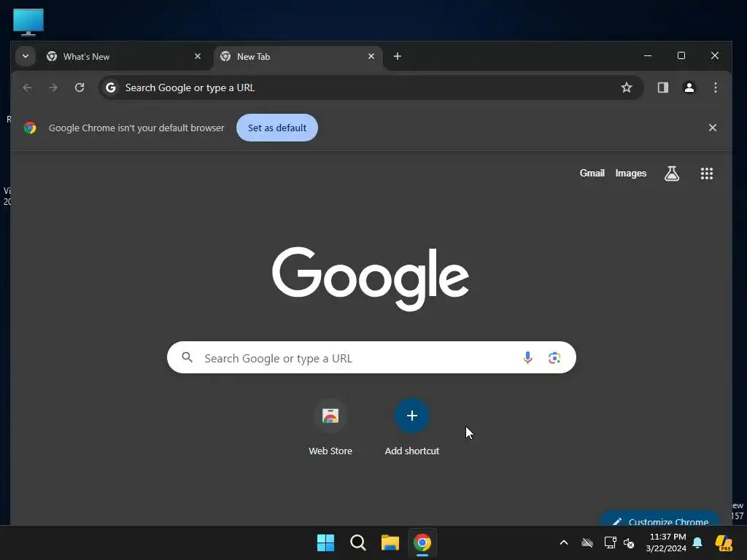
Task: Open Windows taskbar Search
Action: click(357, 542)
